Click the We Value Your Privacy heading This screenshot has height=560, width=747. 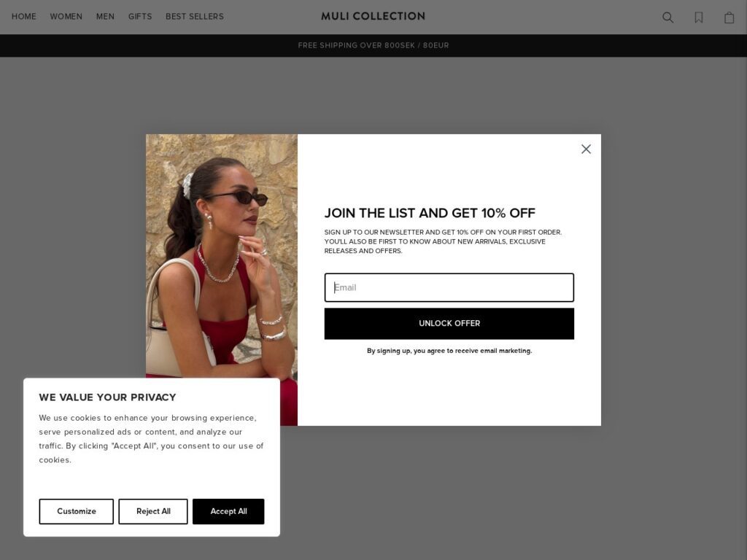[x=108, y=397]
